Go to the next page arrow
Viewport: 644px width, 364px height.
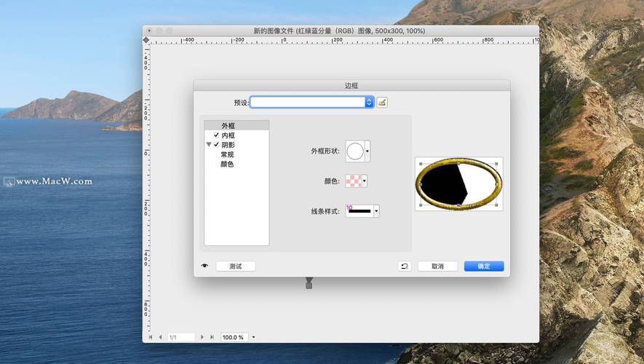coord(202,337)
